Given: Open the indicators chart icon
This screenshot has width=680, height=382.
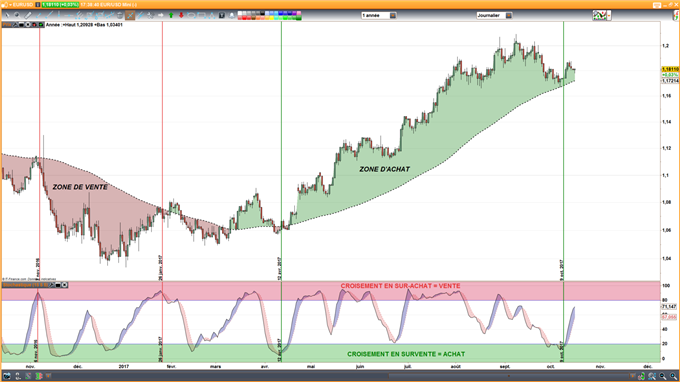Looking at the screenshot, I should (x=600, y=16).
